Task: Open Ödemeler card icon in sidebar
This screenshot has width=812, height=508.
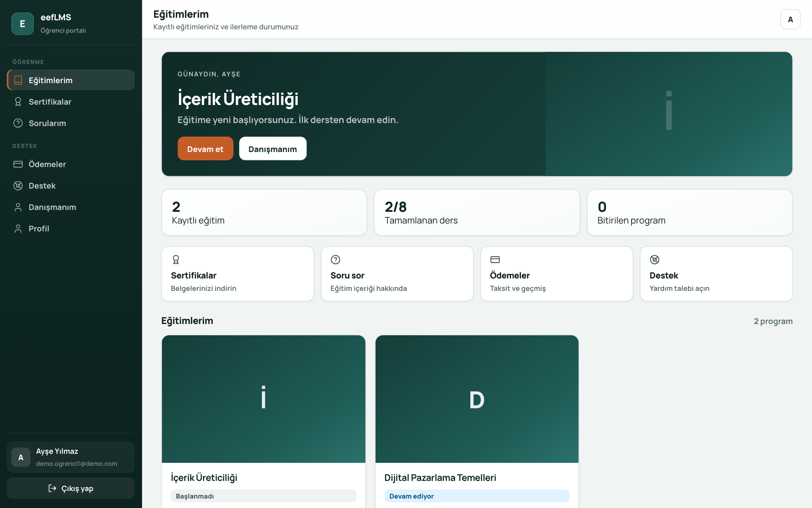Action: (18, 164)
